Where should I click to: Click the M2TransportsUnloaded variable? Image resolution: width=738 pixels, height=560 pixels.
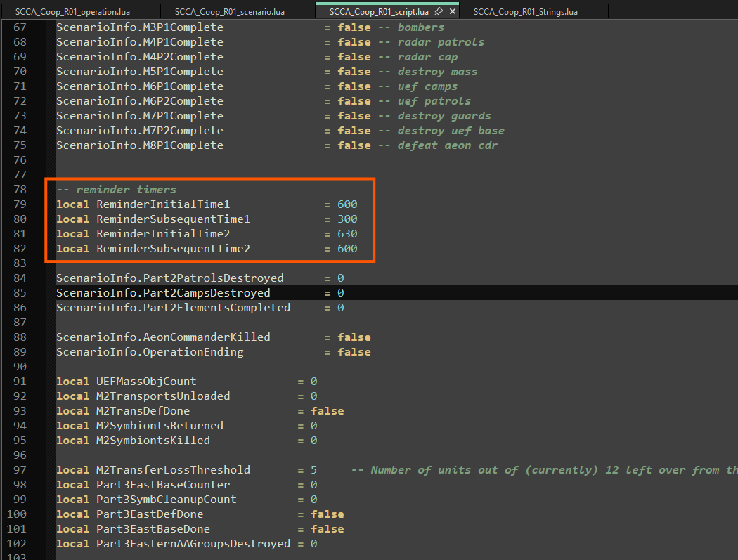pyautogui.click(x=163, y=396)
